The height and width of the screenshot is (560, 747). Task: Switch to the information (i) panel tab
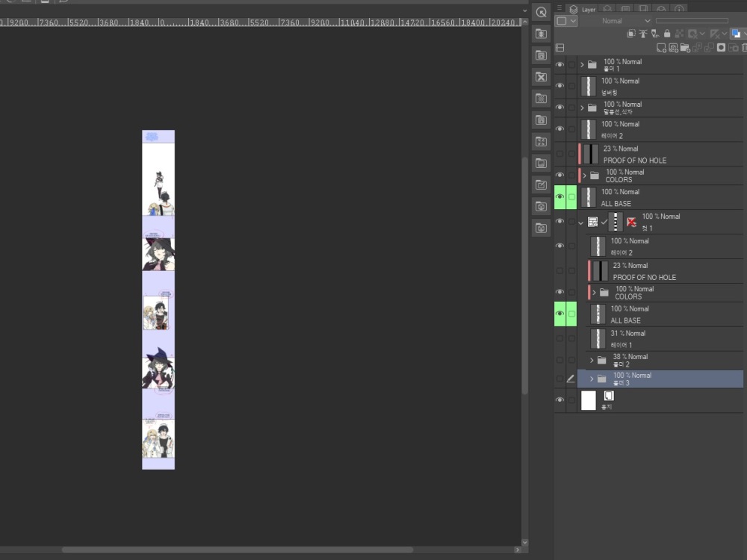(679, 8)
